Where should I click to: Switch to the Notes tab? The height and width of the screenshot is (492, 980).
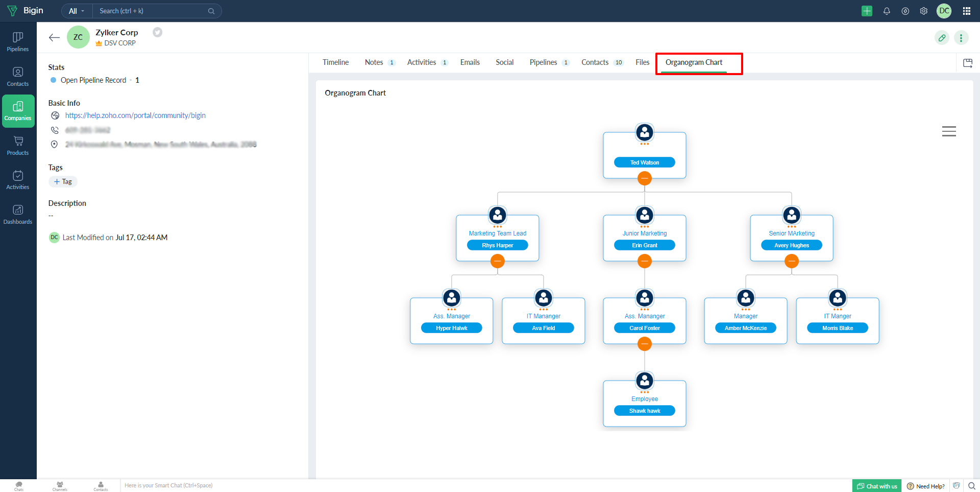click(380, 62)
